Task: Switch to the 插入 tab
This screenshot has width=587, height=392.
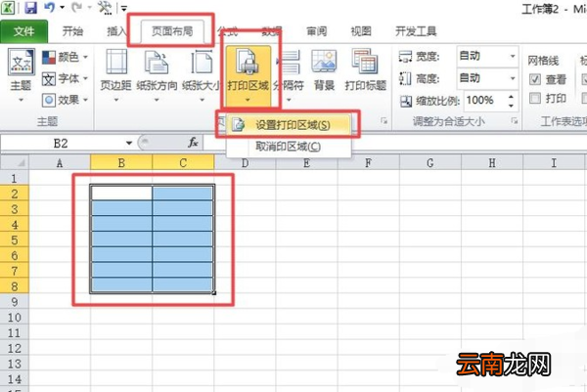Action: 116,31
